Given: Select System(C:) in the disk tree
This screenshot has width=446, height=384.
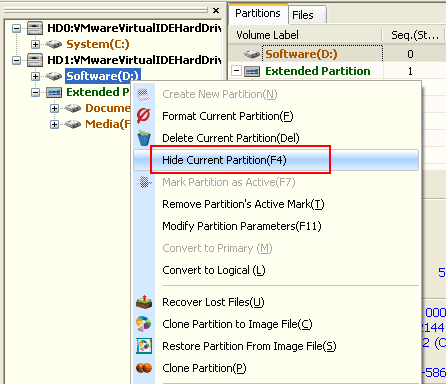Looking at the screenshot, I should click(x=98, y=44).
